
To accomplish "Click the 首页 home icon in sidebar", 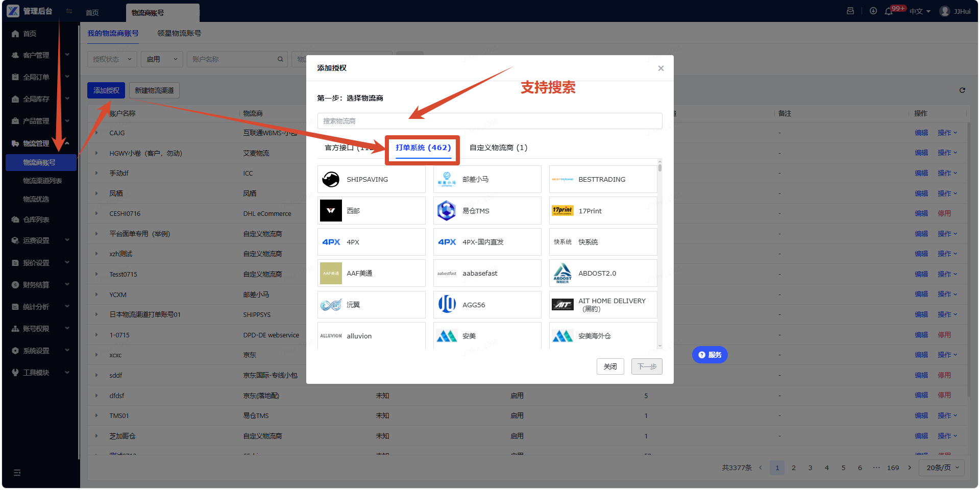I will (15, 34).
